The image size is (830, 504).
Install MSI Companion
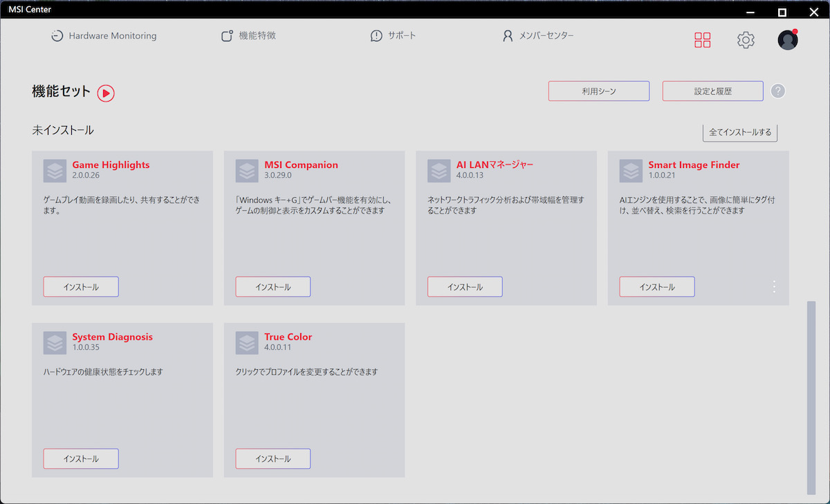coord(273,287)
